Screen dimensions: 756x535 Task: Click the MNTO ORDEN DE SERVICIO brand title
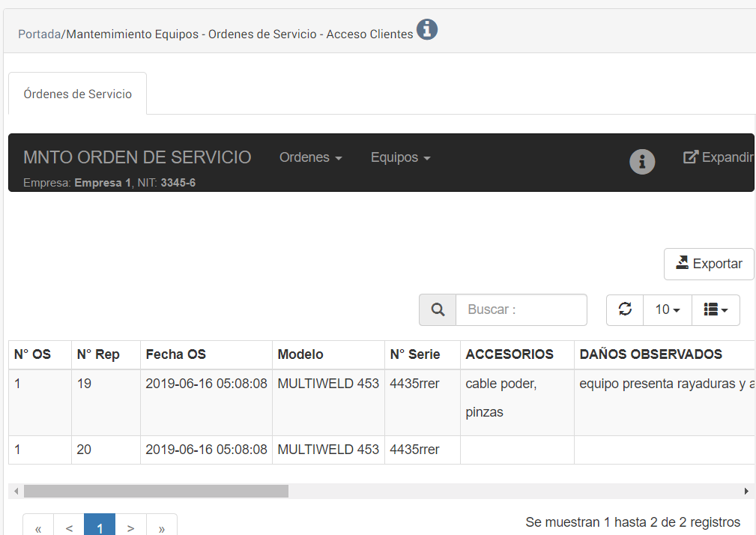[137, 157]
